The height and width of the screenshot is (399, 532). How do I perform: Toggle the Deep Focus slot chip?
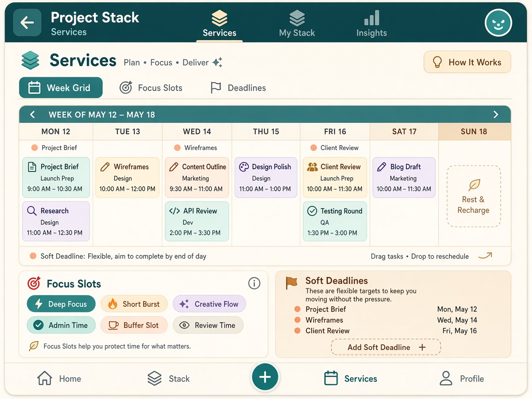(61, 304)
